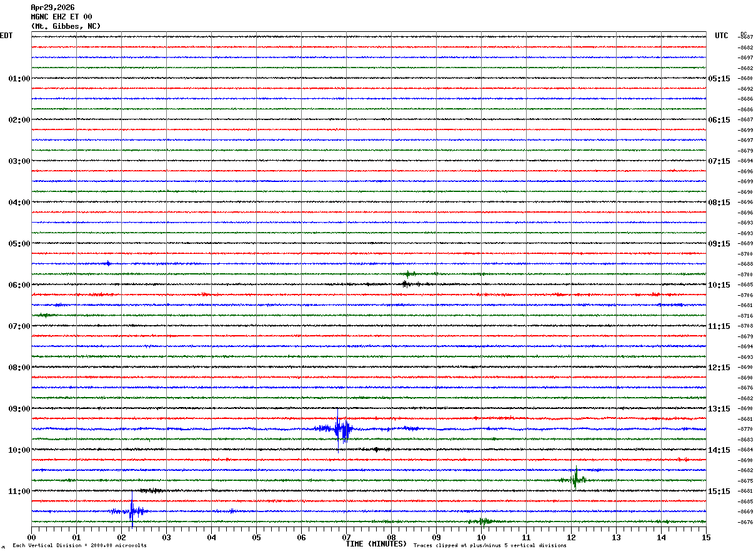Select the 10:00 EDT row label
Screen dimensions: 756x554
click(x=19, y=450)
